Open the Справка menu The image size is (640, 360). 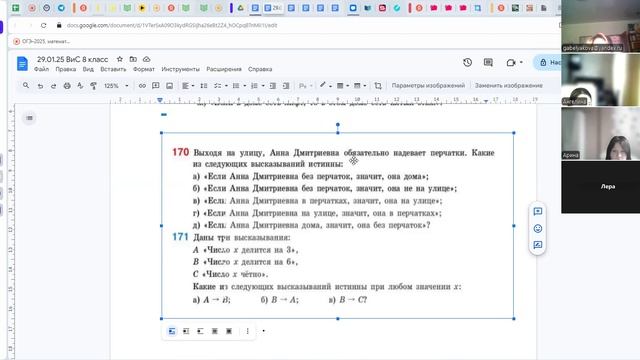[260, 69]
